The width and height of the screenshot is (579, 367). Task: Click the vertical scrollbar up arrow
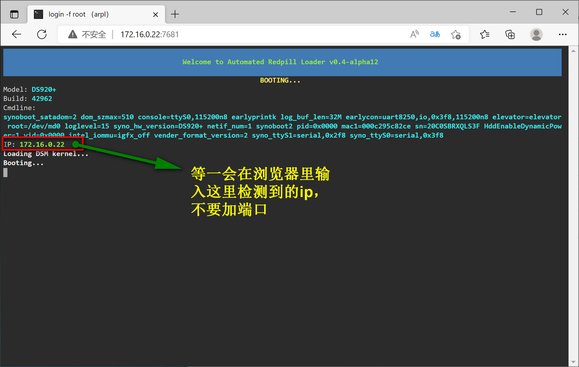pyautogui.click(x=573, y=50)
